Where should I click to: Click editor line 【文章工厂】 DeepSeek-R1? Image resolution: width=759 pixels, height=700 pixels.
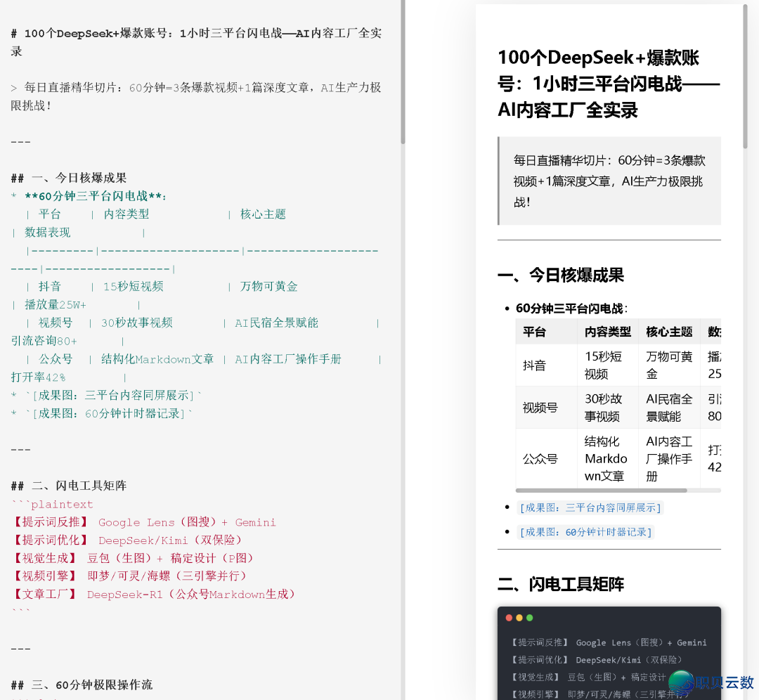[x=153, y=594]
